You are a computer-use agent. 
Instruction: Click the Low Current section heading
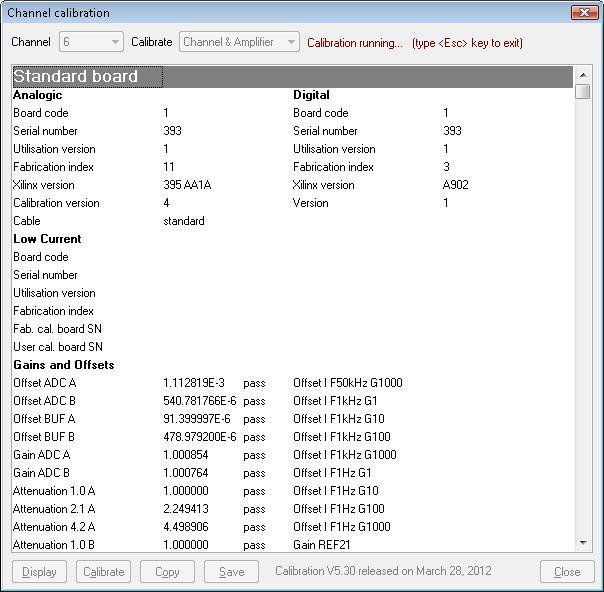(47, 239)
